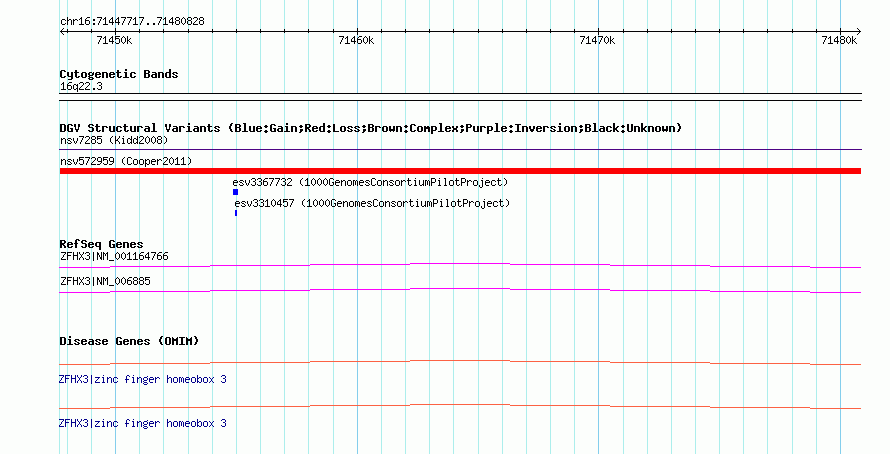The image size is (890, 454).
Task: Click the red nsv572959 loss bar
Action: 460,171
